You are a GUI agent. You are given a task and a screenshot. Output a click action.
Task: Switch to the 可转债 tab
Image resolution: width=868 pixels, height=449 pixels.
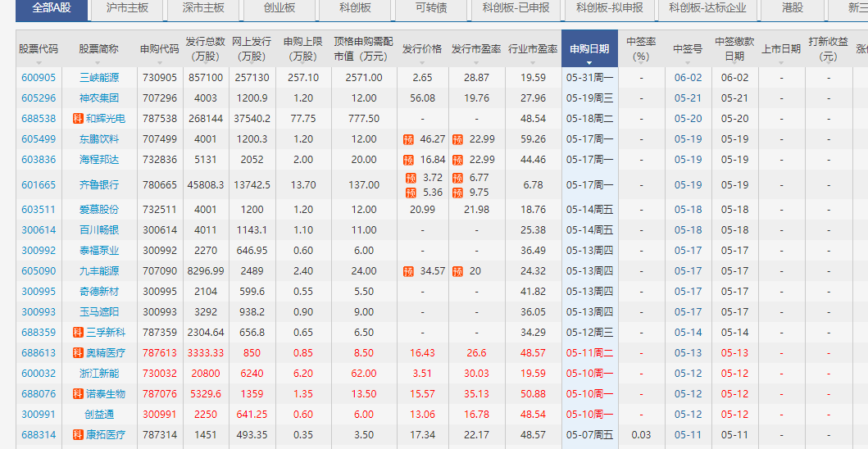tap(431, 9)
